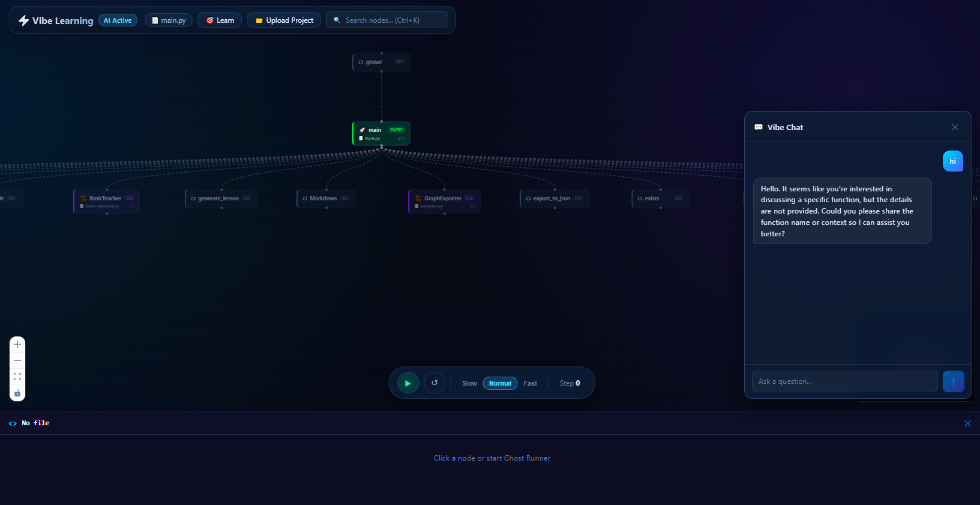Zoom out on the graph canvas
Screen dimensions: 980x505
17,360
